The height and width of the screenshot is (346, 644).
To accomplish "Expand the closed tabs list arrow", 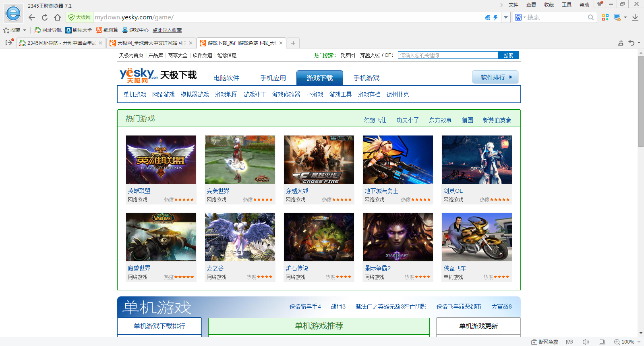I will click(639, 43).
